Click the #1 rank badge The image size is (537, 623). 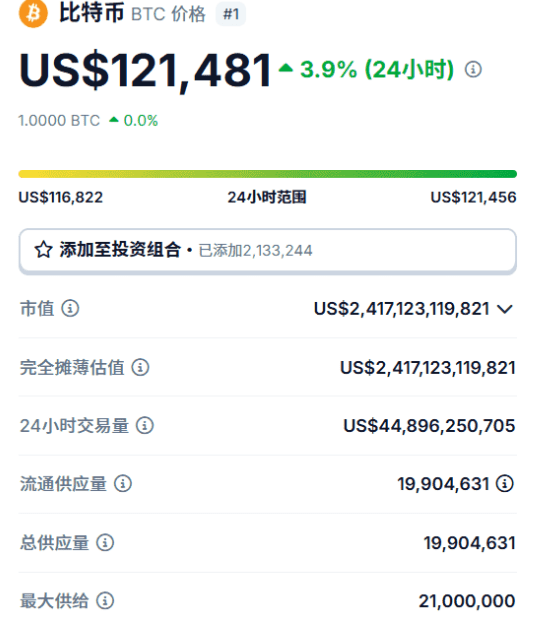point(231,14)
